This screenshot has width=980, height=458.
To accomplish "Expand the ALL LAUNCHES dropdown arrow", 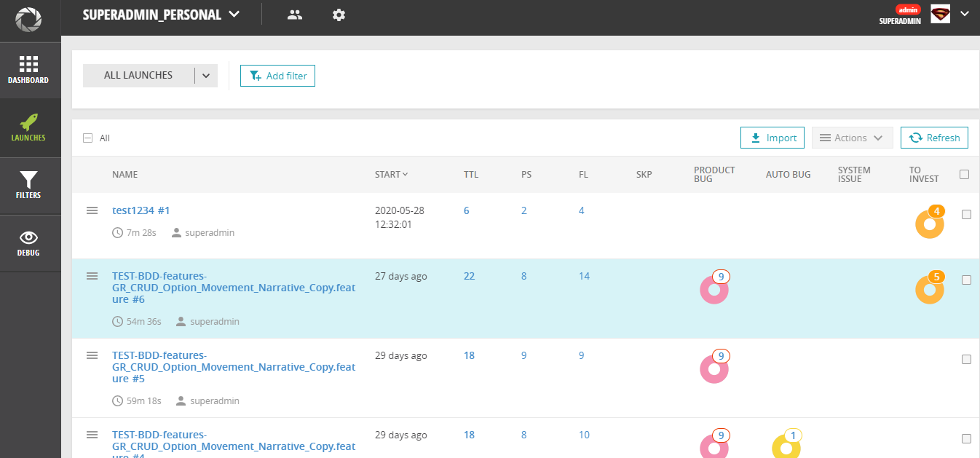I will tap(206, 75).
